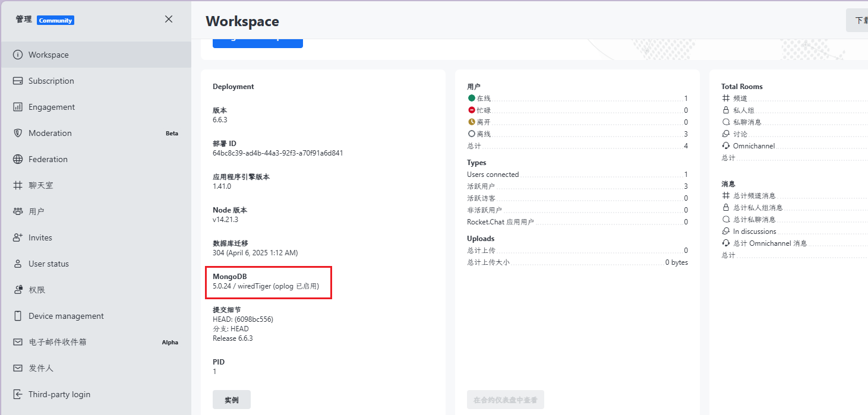
Task: Click the 总计私聊消息 bubble icon
Action: click(x=725, y=219)
